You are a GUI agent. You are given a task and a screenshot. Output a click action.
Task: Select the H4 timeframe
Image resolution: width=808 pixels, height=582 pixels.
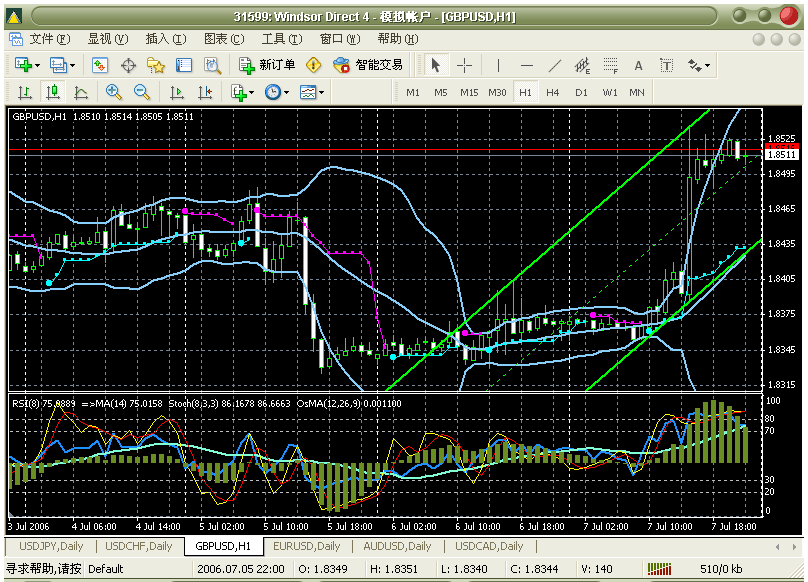point(553,92)
